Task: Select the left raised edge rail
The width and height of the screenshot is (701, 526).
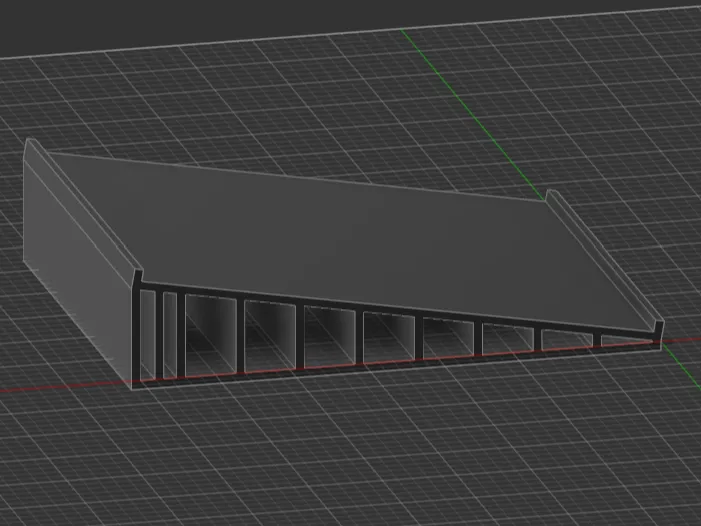Action: coord(83,208)
